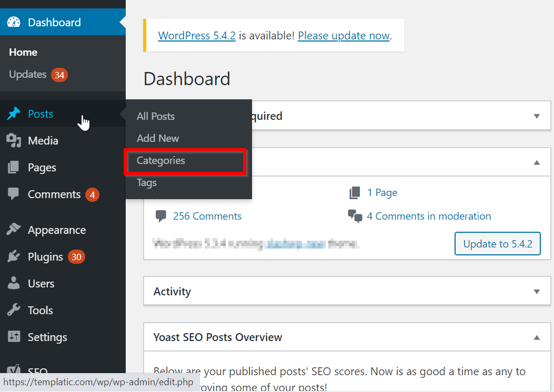Open the 1 Page link
This screenshot has height=392, width=554.
(382, 193)
